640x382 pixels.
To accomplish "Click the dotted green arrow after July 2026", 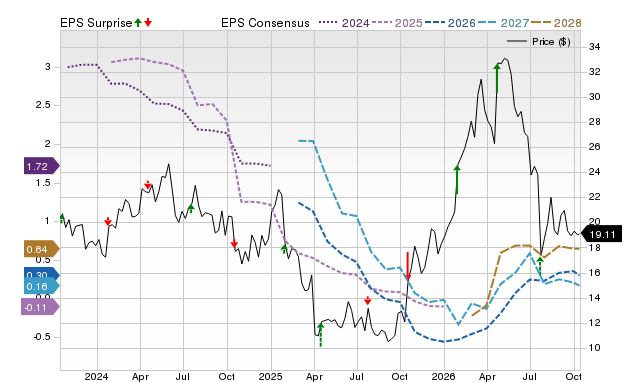I will click(x=540, y=266).
